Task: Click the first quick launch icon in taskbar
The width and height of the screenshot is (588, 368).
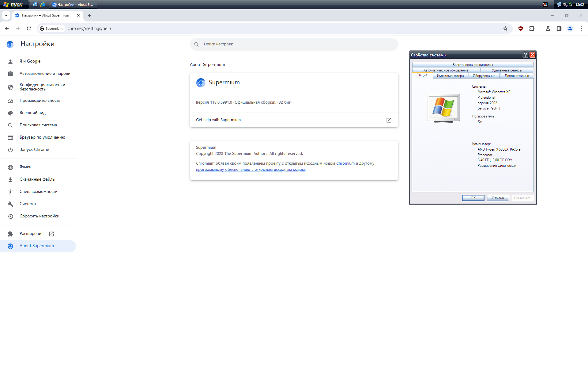Action: (35, 5)
